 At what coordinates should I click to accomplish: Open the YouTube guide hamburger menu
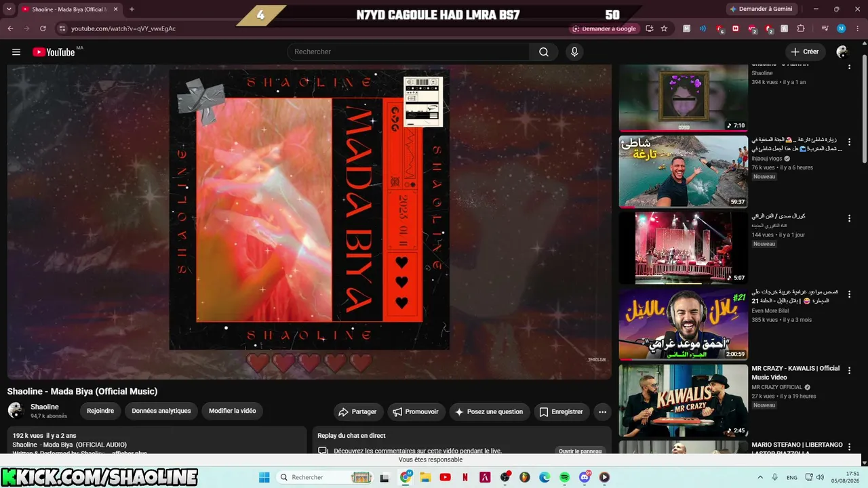point(16,52)
